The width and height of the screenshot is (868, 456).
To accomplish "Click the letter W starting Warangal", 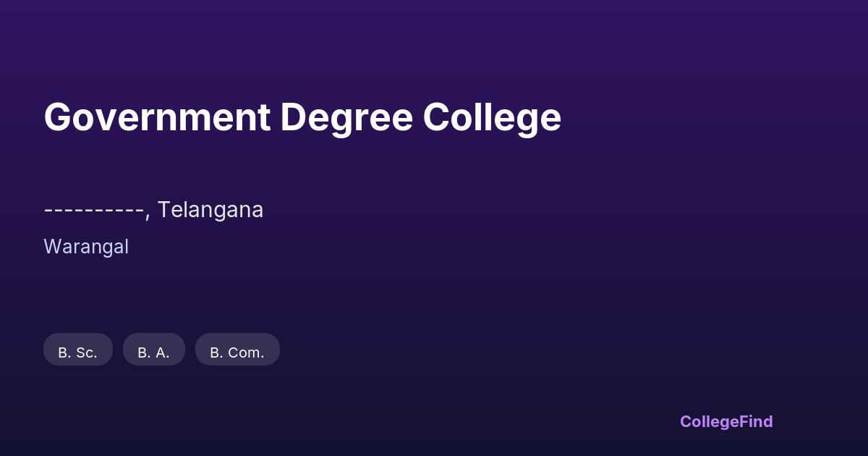I will (x=51, y=247).
